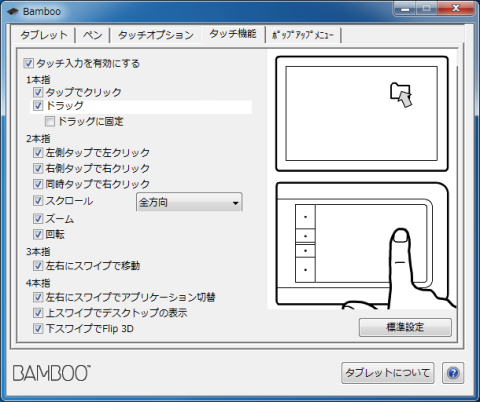The image size is (480, 402).
Task: Toggle 左右にスワイプでアプリケーション切替 checkbox
Action: tap(38, 297)
